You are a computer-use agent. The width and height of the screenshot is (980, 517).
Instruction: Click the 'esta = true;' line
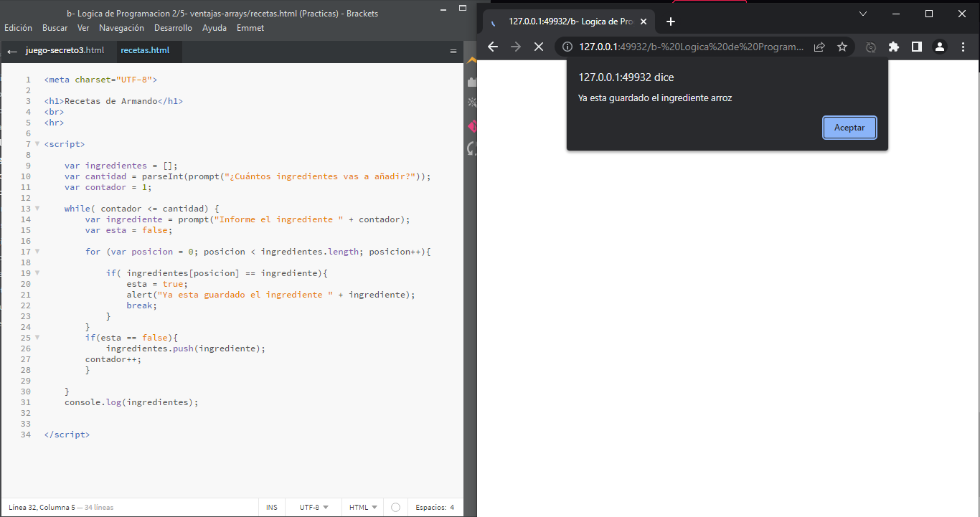pyautogui.click(x=157, y=284)
